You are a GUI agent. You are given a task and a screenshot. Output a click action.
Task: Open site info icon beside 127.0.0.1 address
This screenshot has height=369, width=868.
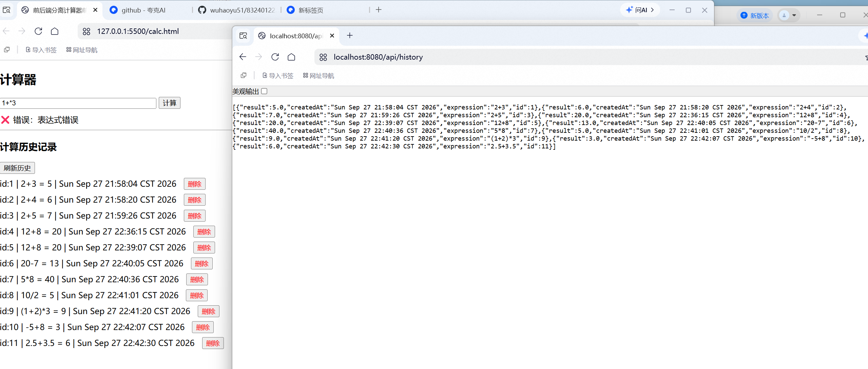[86, 32]
